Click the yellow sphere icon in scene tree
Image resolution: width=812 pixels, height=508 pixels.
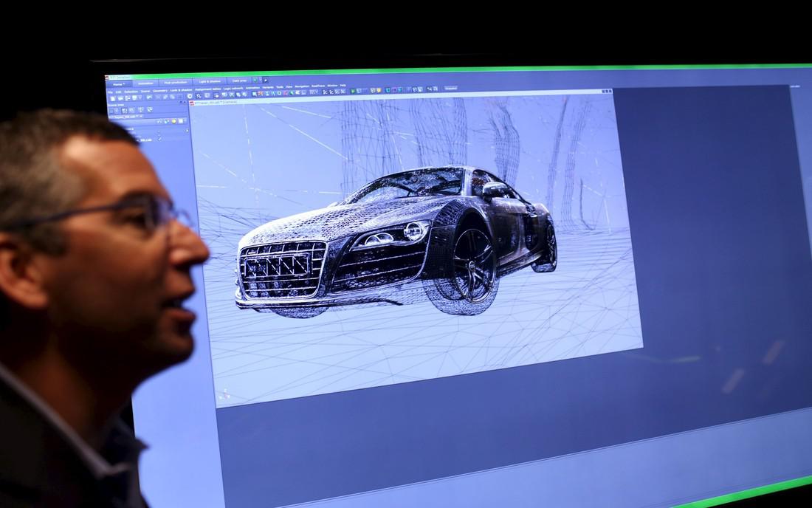pyautogui.click(x=174, y=121)
